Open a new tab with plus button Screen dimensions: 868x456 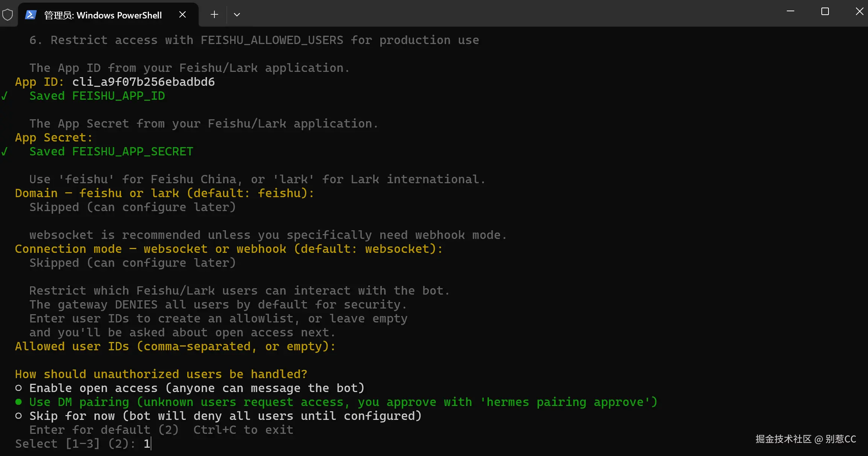click(x=214, y=15)
